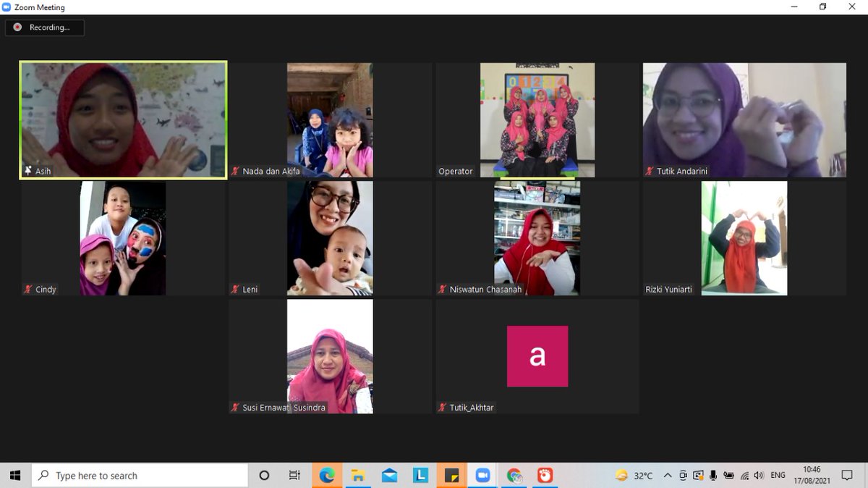Click muted mic icon beside Susi Ernawati Susindra

click(x=235, y=407)
